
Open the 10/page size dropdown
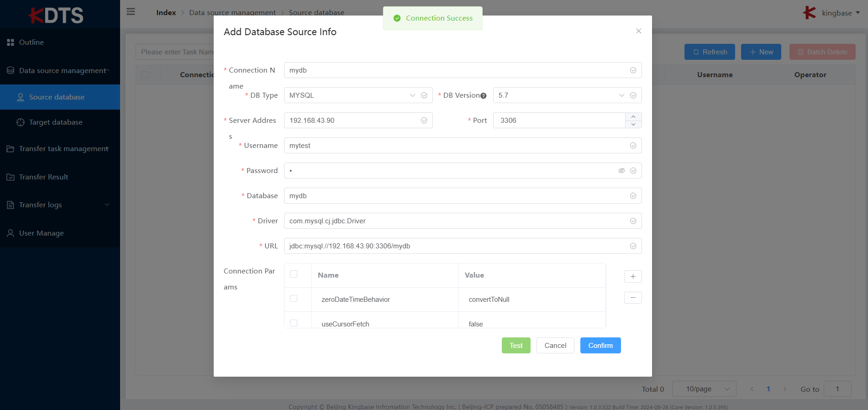704,389
